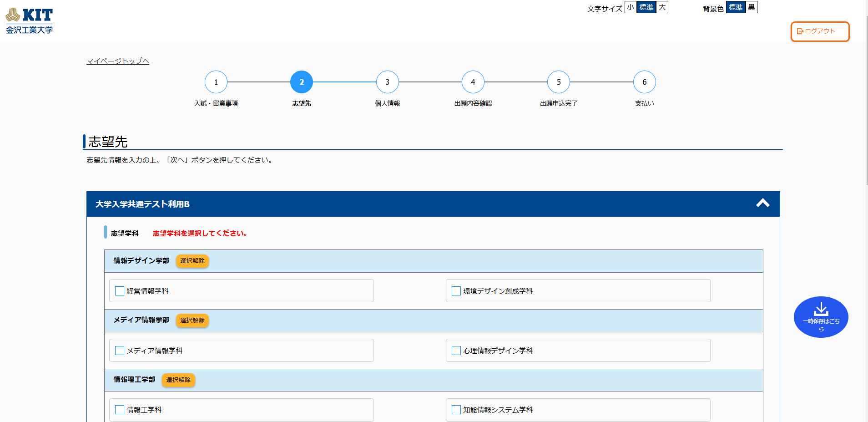Select 黒 background color
868x422 pixels.
tap(752, 7)
